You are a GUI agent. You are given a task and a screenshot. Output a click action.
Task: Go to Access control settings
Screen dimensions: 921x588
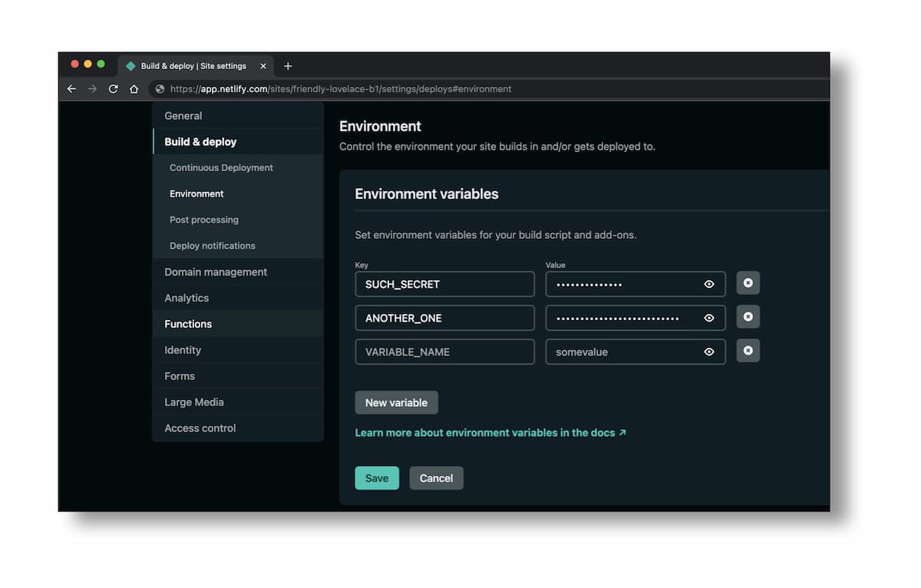pyautogui.click(x=200, y=428)
